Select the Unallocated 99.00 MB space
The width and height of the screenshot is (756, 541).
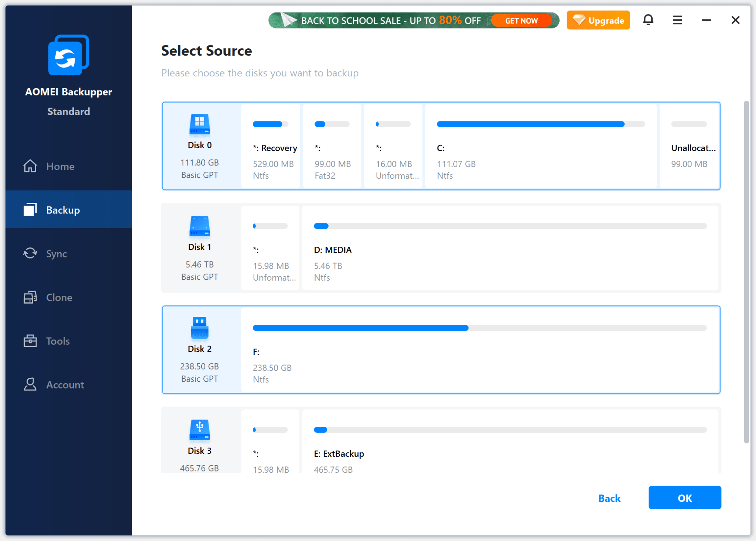point(689,146)
